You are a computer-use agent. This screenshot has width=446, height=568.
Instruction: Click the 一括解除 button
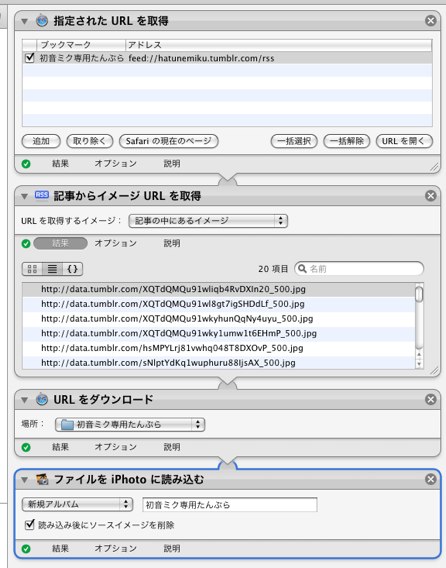pyautogui.click(x=346, y=141)
